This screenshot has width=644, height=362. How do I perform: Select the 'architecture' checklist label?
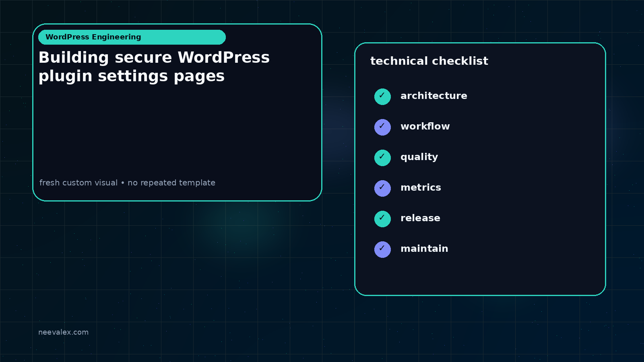(x=434, y=96)
